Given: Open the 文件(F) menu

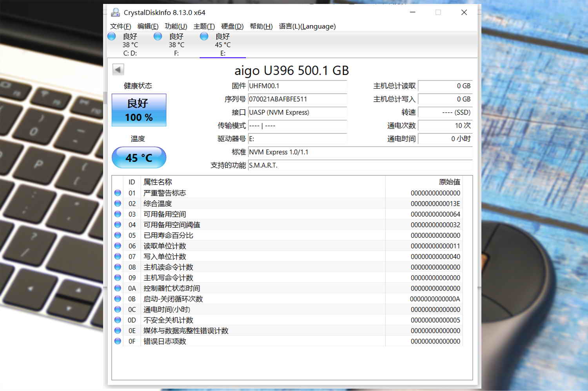Looking at the screenshot, I should click(x=120, y=26).
